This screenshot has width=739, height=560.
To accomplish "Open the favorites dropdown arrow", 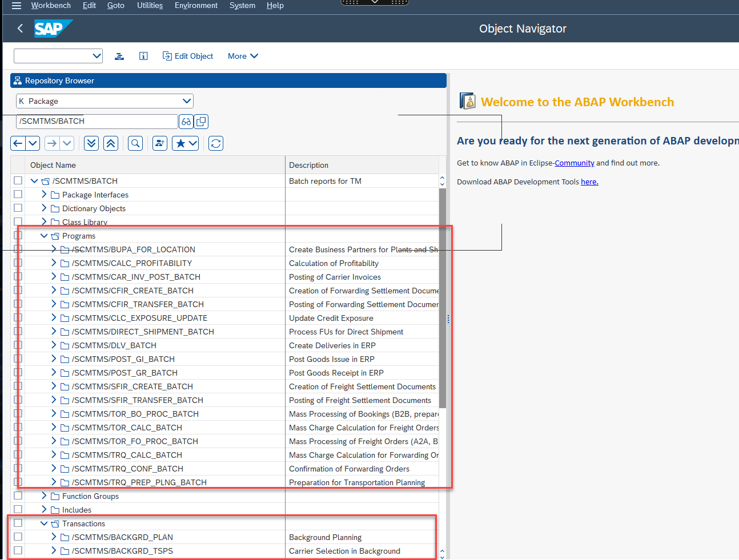I will pyautogui.click(x=193, y=143).
